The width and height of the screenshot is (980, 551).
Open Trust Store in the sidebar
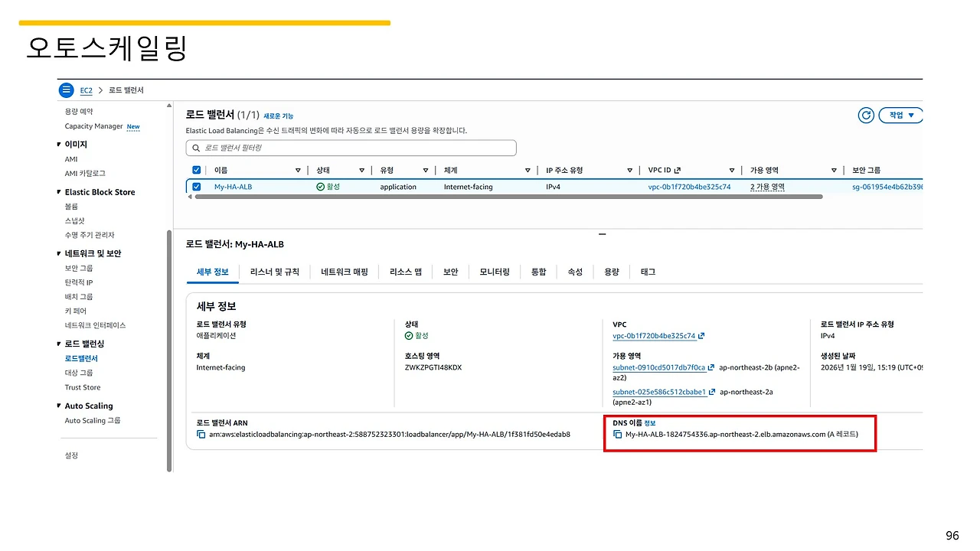point(83,387)
